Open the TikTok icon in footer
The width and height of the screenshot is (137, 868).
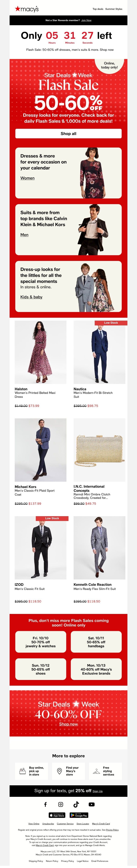coord(76,804)
